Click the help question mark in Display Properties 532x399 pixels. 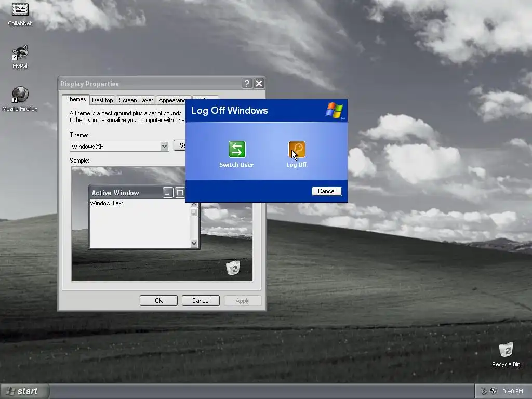click(x=247, y=84)
